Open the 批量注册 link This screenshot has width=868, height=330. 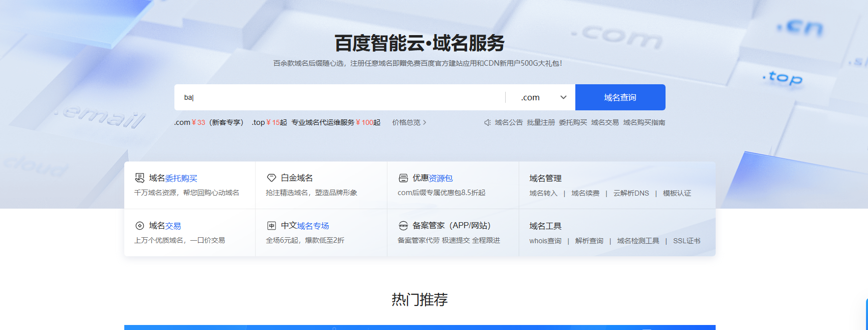[541, 122]
